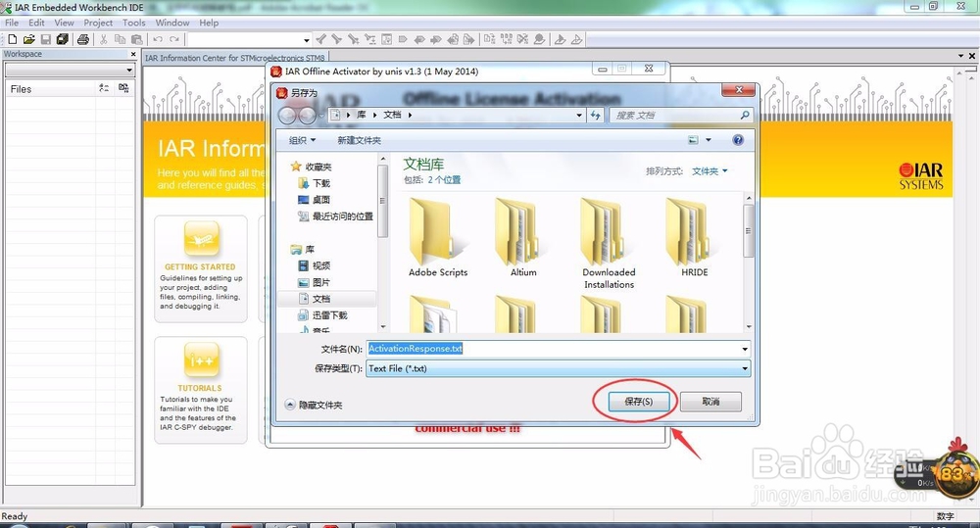
Task: Click the 新建文件夹 new folder button
Action: click(x=359, y=140)
